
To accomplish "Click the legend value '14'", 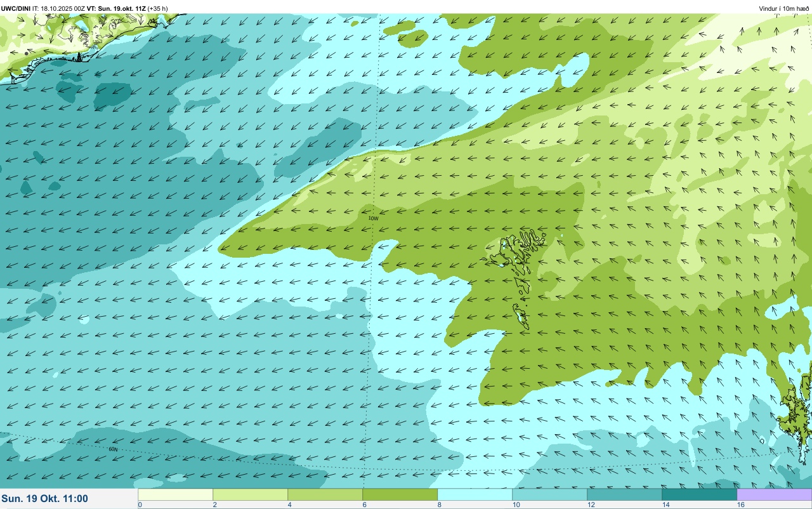I will click(667, 505).
